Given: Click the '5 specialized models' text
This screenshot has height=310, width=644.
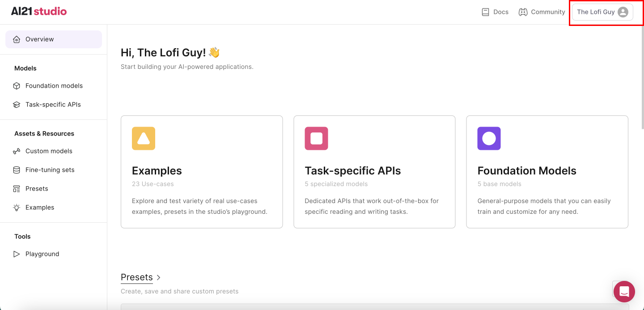Looking at the screenshot, I should 336,184.
